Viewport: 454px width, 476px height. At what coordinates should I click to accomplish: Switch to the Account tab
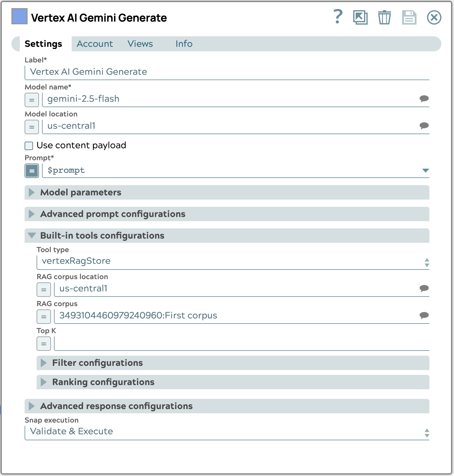pos(95,44)
